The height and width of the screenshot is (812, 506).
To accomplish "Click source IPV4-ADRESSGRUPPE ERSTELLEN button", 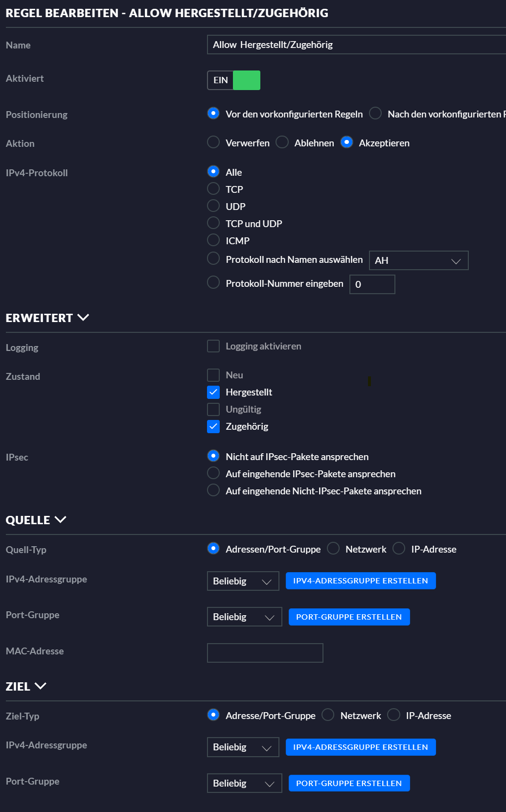I will pos(361,581).
